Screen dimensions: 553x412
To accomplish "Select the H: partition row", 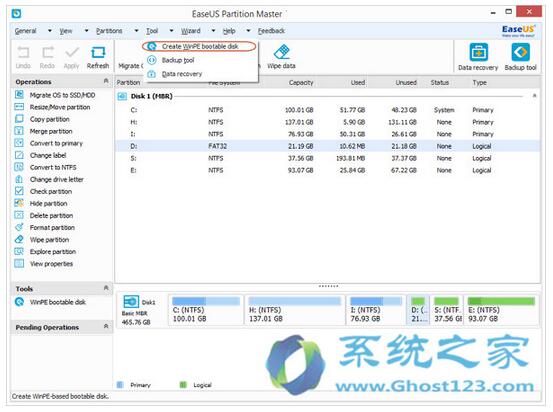I will (x=327, y=122).
